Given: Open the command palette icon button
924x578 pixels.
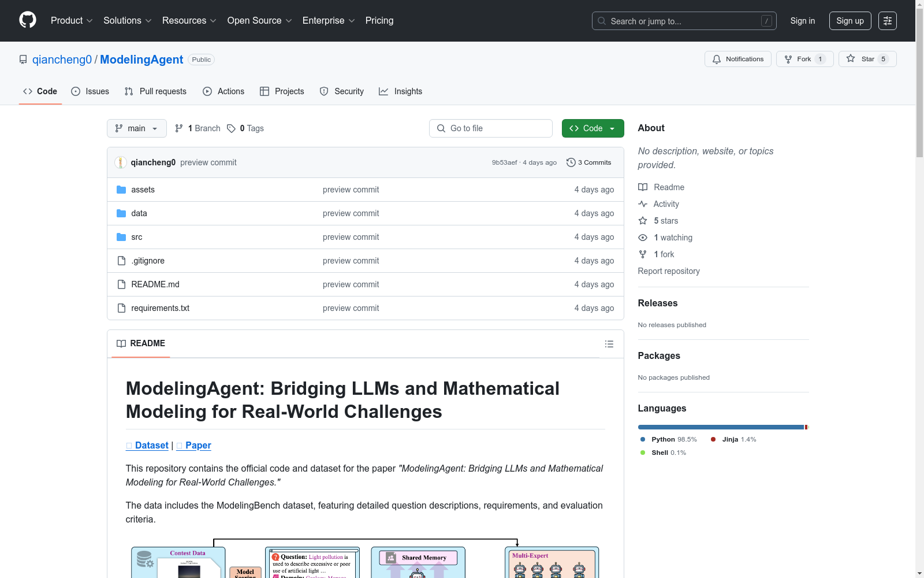Looking at the screenshot, I should [x=888, y=21].
